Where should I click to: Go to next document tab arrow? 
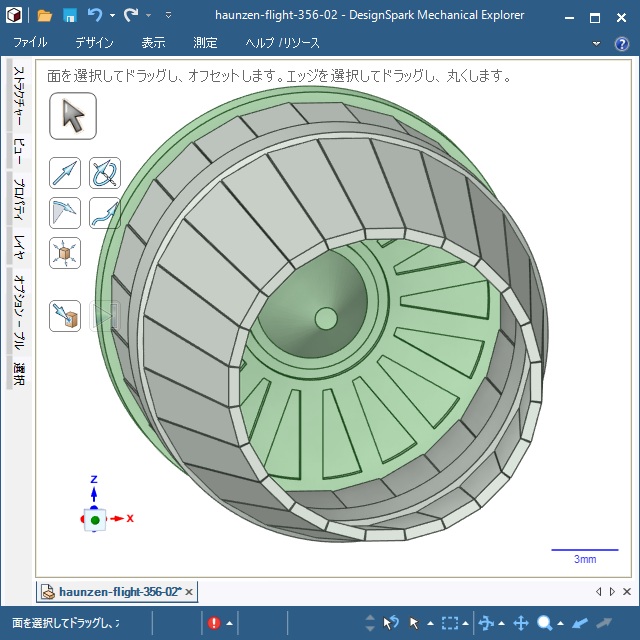click(612, 591)
